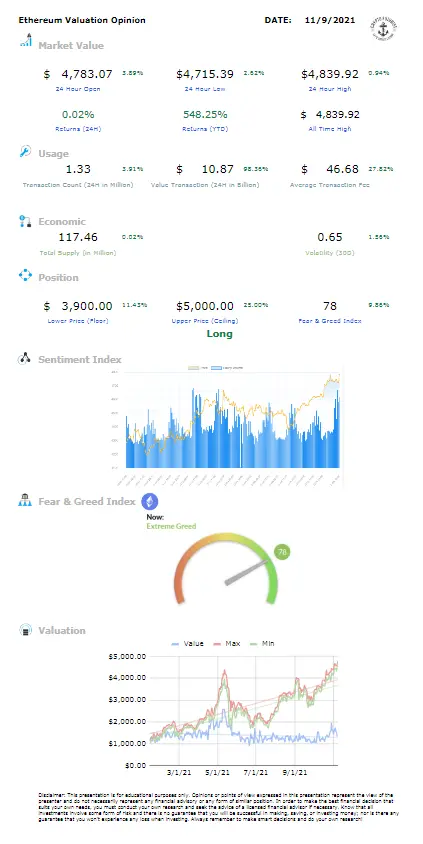Click the '24 Hour Open' label

[78, 89]
